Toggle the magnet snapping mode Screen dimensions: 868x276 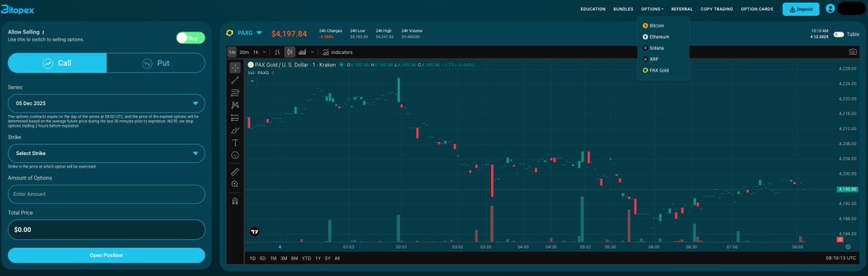(235, 201)
